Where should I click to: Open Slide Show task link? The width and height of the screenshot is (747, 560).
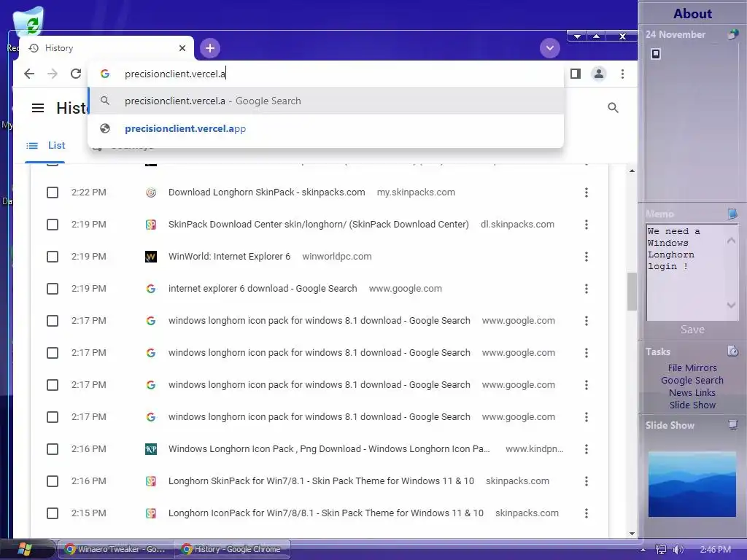tap(692, 405)
